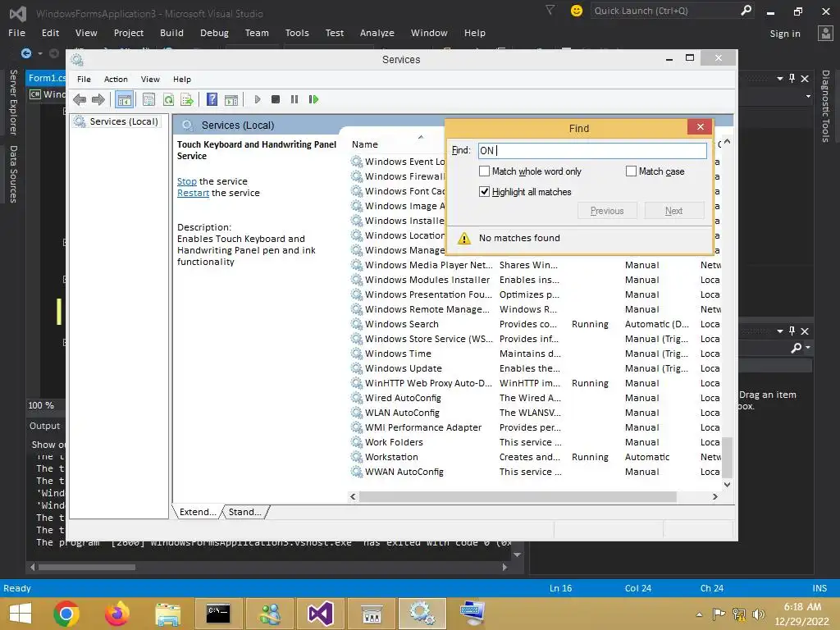Screen dimensions: 840x630
Task: Open Google Chrome from taskbar
Action: click(66, 614)
